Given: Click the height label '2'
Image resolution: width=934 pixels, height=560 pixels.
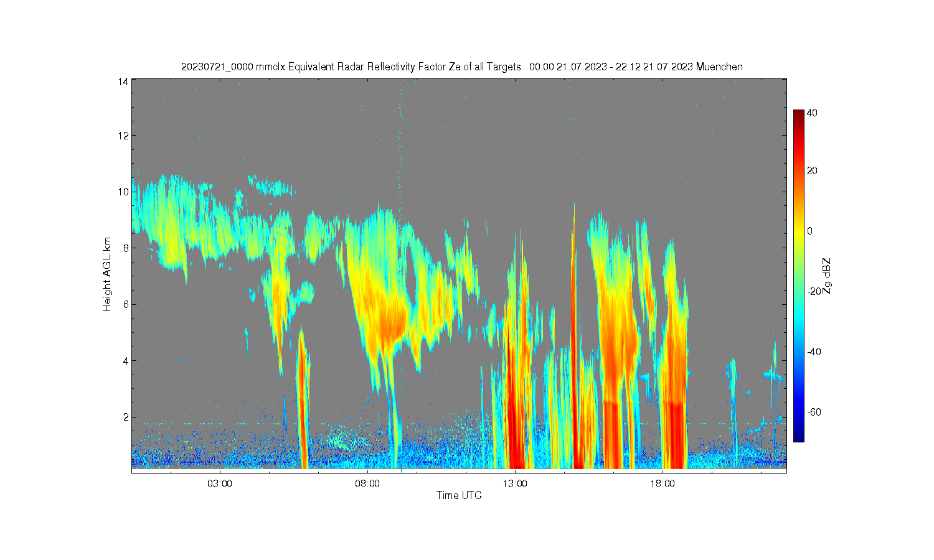Looking at the screenshot, I should click(x=126, y=417).
